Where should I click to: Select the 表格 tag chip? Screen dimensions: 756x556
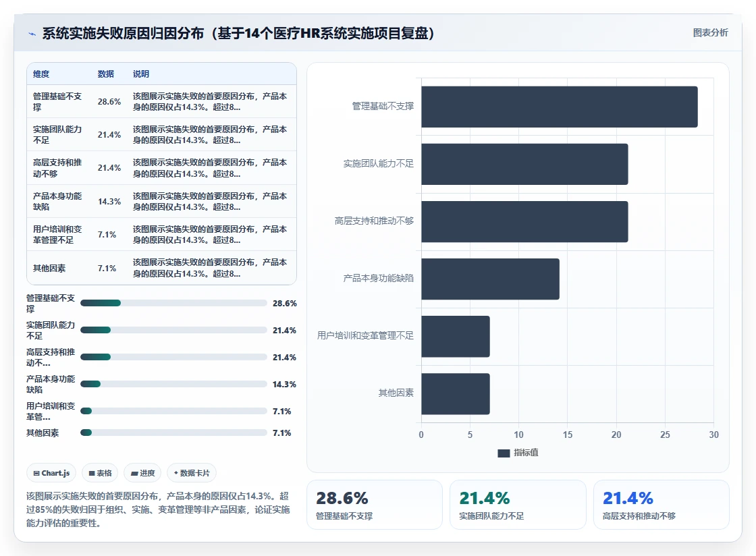coord(101,473)
